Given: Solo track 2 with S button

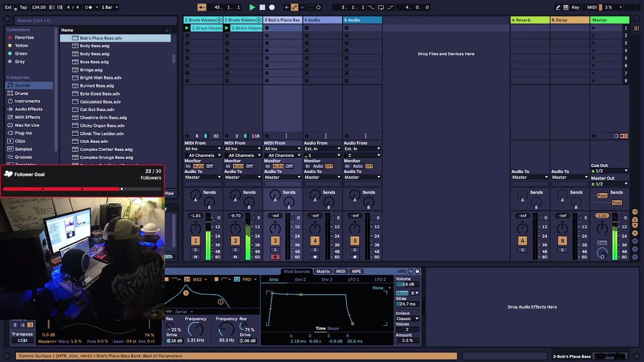Looking at the screenshot, I should tap(235, 250).
